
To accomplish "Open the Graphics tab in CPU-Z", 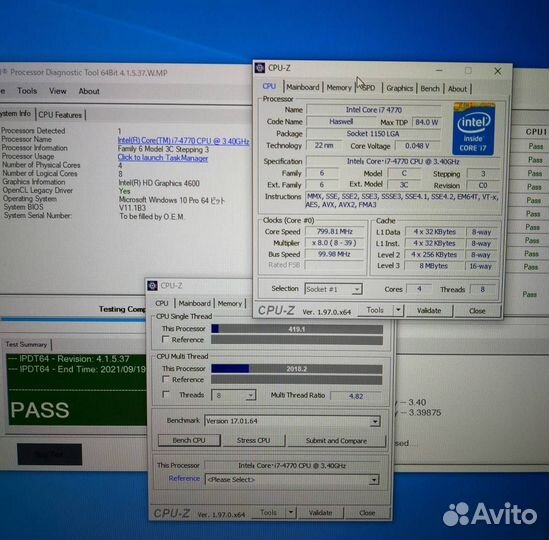I will tap(399, 88).
